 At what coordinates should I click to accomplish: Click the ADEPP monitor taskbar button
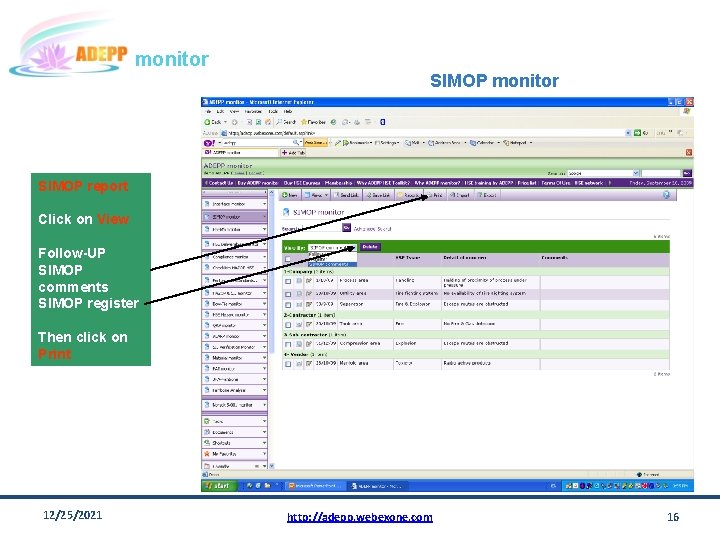[x=377, y=485]
